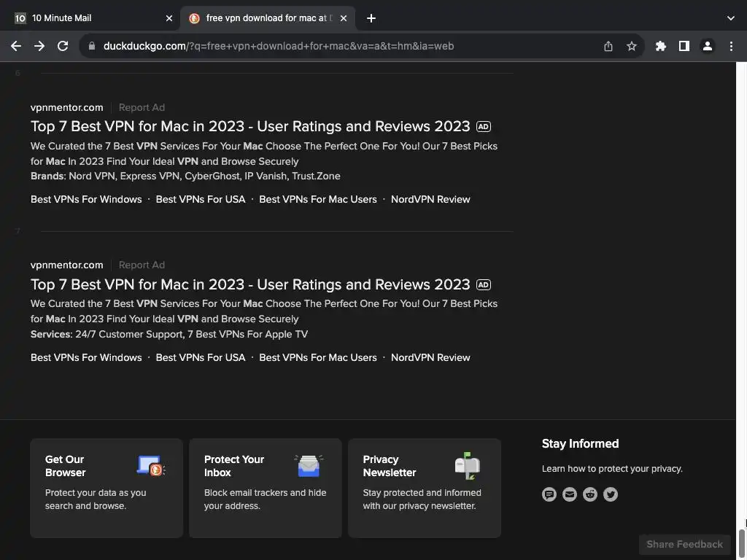Screen dimensions: 747x560
Task: Close the free vpn download tab
Action: click(x=344, y=18)
